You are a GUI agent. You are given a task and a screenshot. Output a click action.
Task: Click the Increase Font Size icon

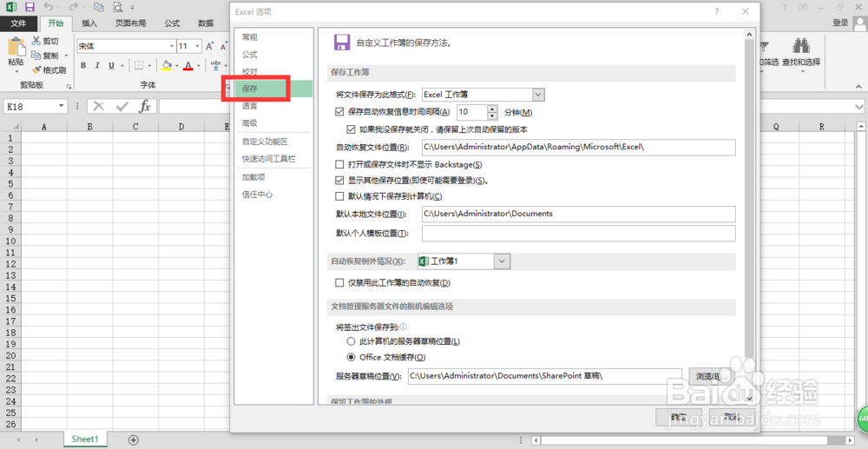point(210,47)
